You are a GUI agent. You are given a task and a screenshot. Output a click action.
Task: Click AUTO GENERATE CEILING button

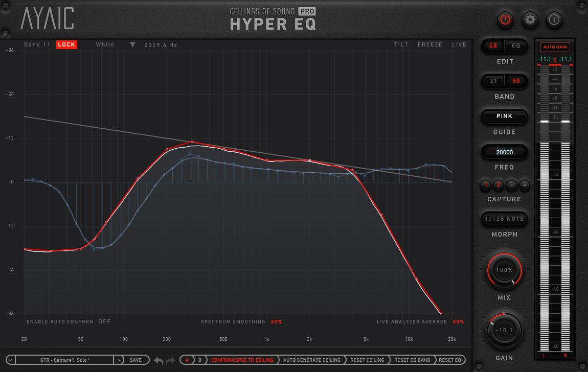[311, 360]
